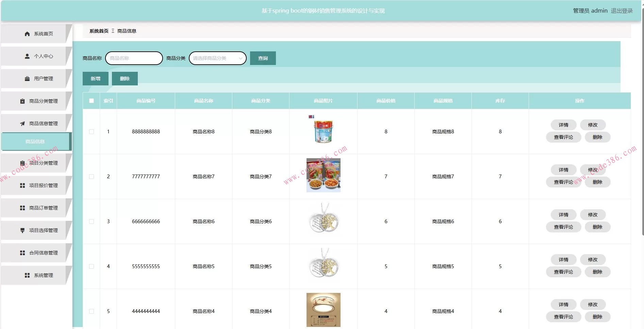644x329 pixels.
Task: Click the pendant image for 商品名称6
Action: (x=323, y=220)
